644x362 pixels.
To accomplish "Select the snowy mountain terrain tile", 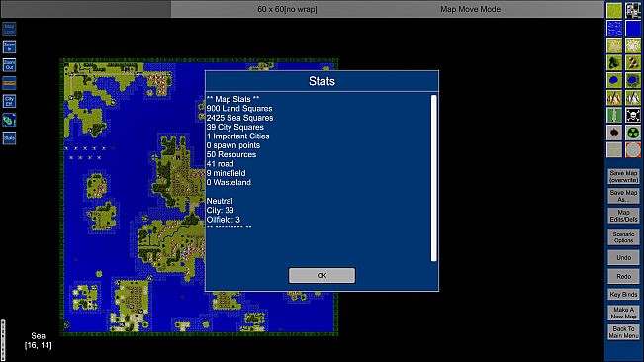I will 633,98.
